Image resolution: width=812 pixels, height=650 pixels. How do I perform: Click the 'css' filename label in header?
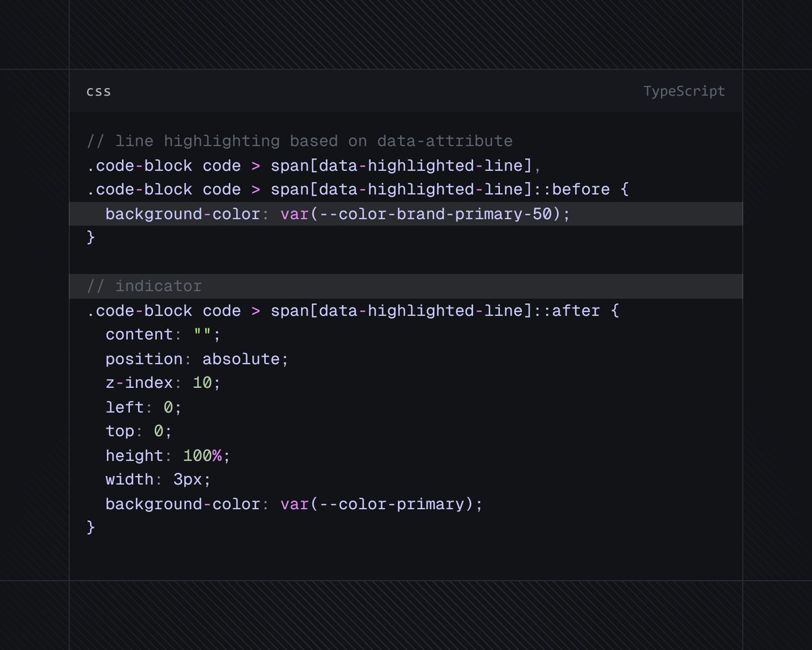99,91
